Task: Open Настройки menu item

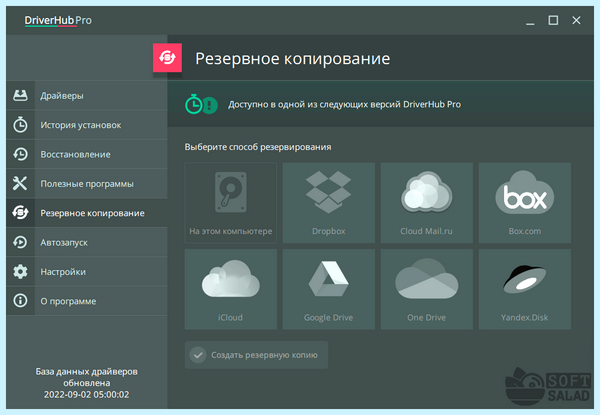Action: 87,272
